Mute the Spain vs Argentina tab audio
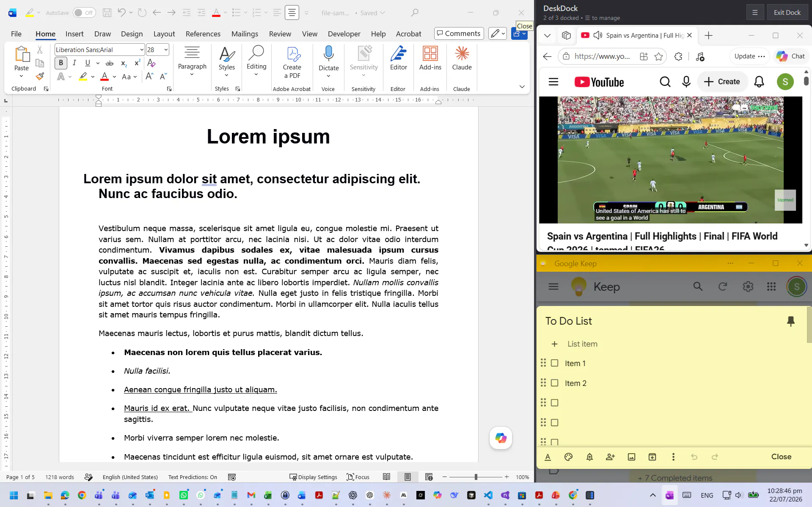 pos(598,35)
